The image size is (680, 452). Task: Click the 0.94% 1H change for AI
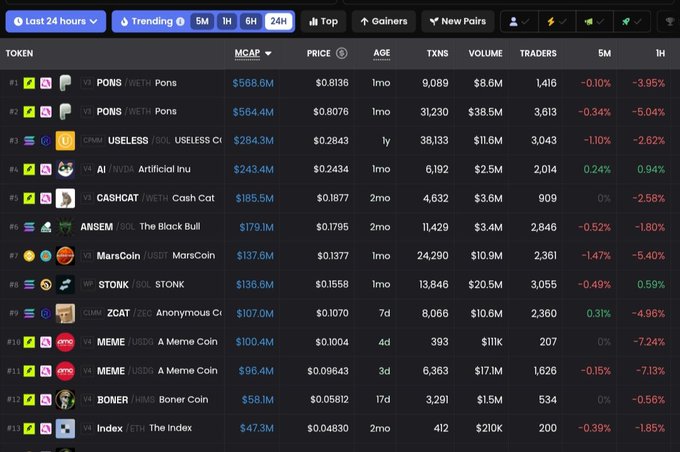tap(651, 169)
